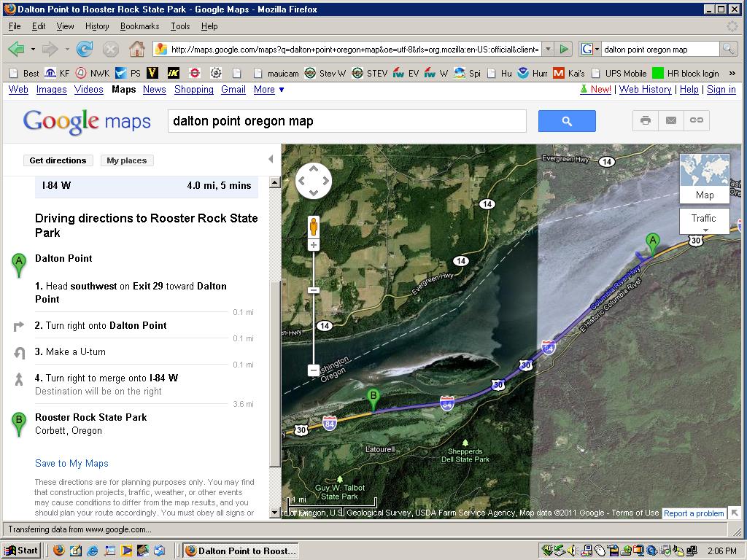The height and width of the screenshot is (560, 747).
Task: Open the Gmail link in the top bar
Action: (233, 90)
